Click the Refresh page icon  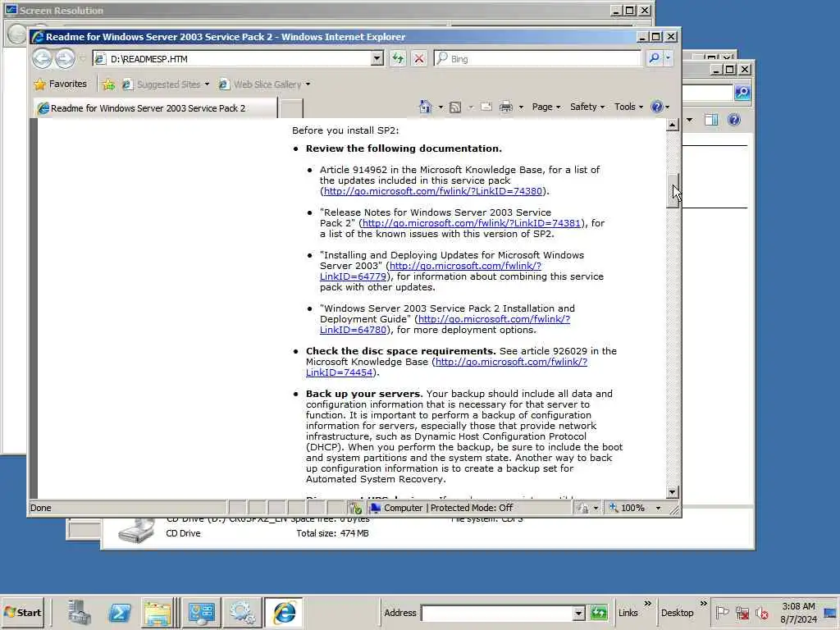click(398, 58)
